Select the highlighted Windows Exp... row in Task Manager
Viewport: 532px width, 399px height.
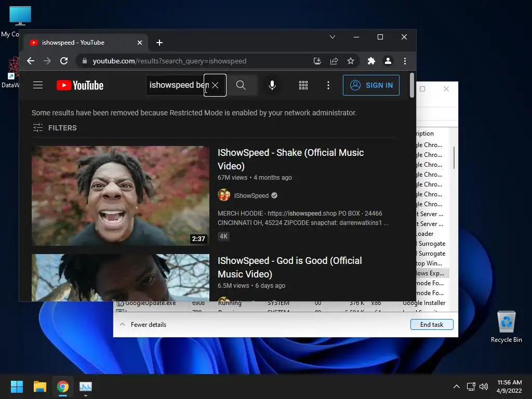pyautogui.click(x=432, y=273)
